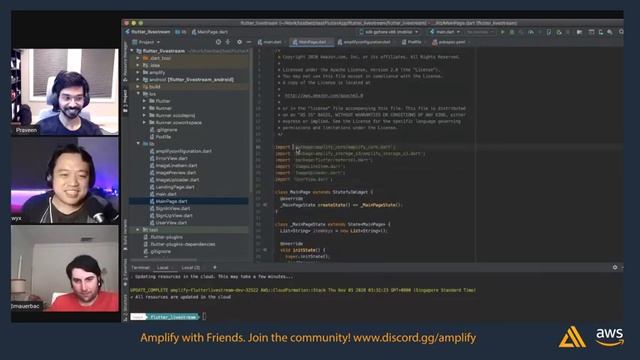Viewport: 640px width, 360px height.
Task: Click the terminal prompt input
Action: pos(204,317)
